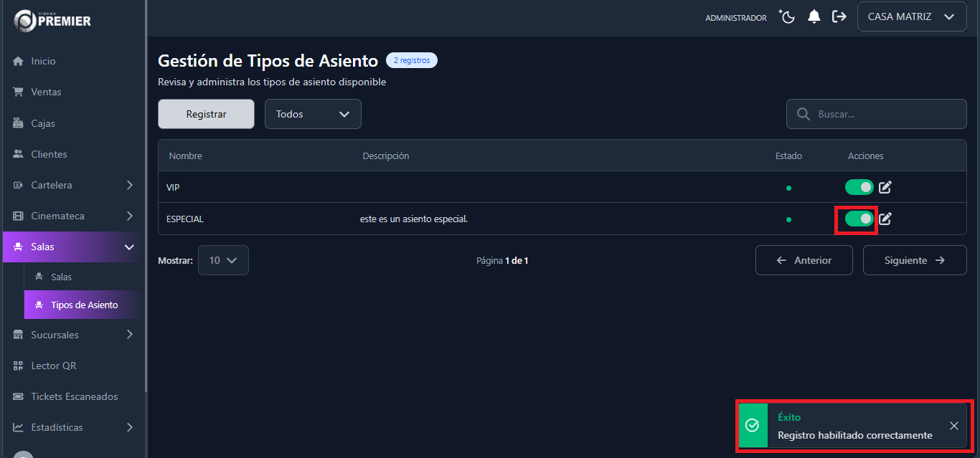
Task: Click the green status dot for VIP
Action: click(x=788, y=187)
